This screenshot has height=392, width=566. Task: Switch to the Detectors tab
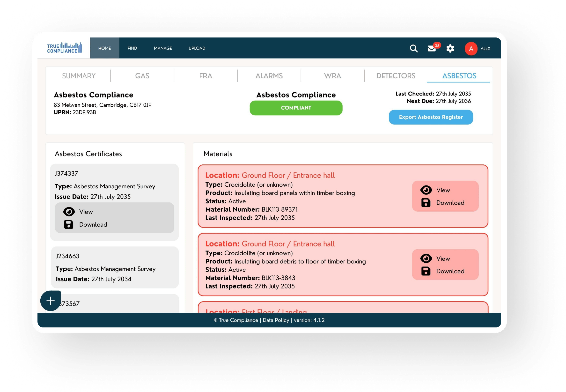tap(396, 76)
